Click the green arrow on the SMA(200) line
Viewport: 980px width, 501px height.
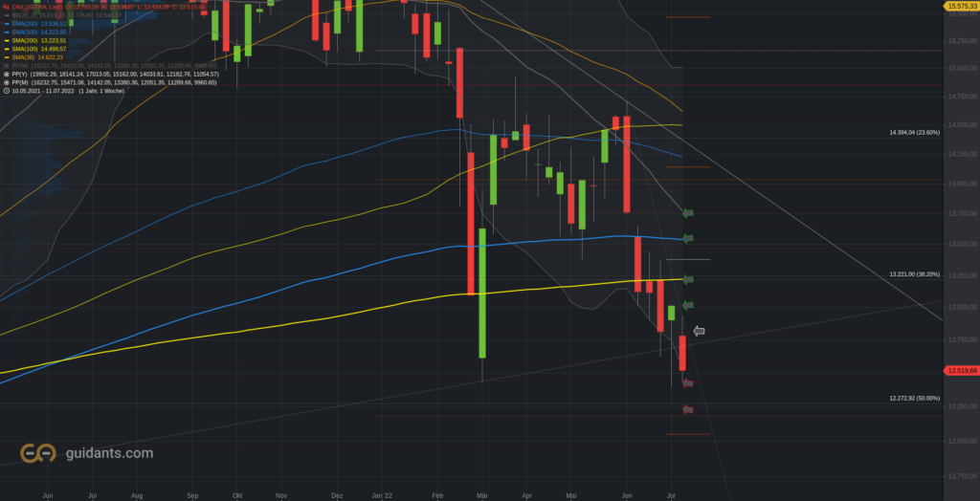pos(687,279)
